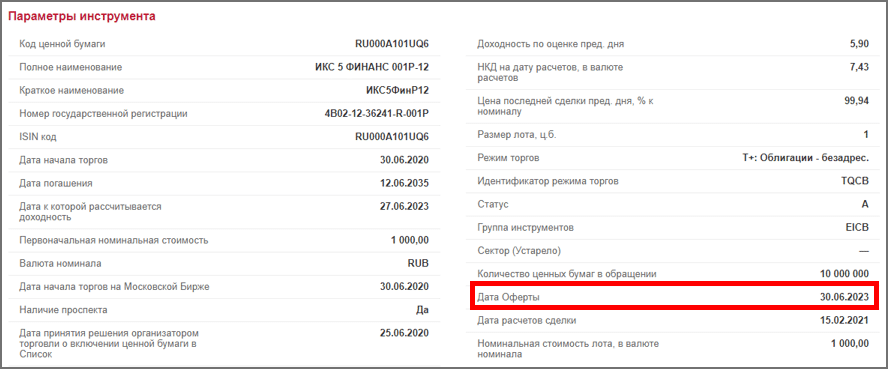
Task: Select the 'Полное наименование' label
Action: click(71, 67)
